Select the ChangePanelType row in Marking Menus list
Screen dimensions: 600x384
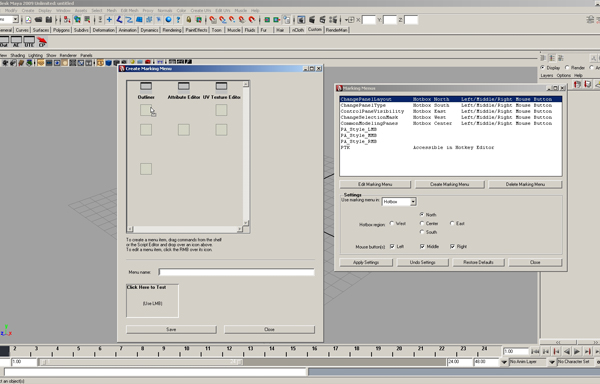[x=450, y=105]
